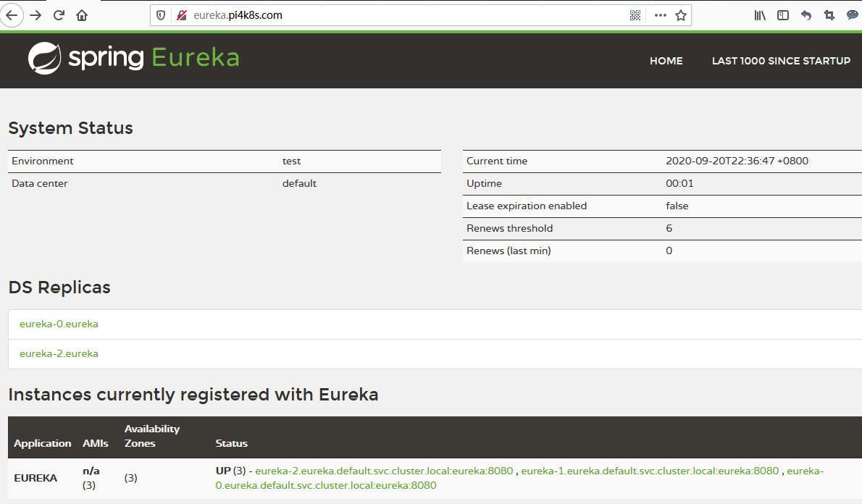Toggle the sidebar view icon
This screenshot has width=862, height=504.
pos(783,15)
